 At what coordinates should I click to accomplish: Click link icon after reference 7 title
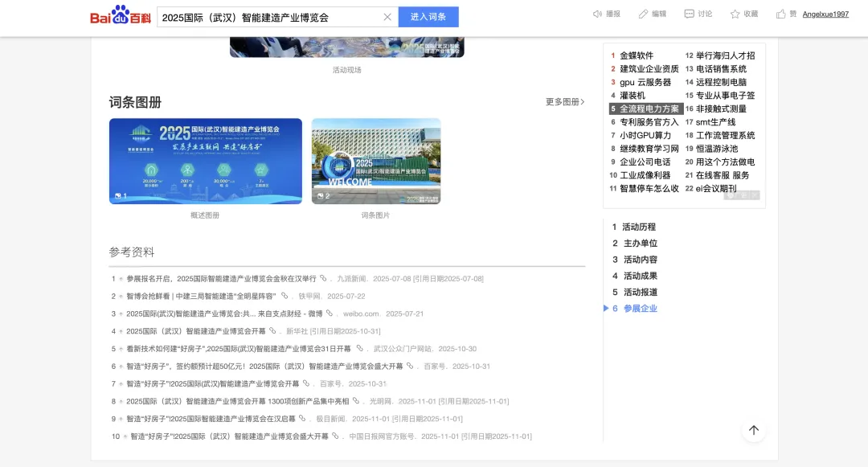pyautogui.click(x=306, y=383)
